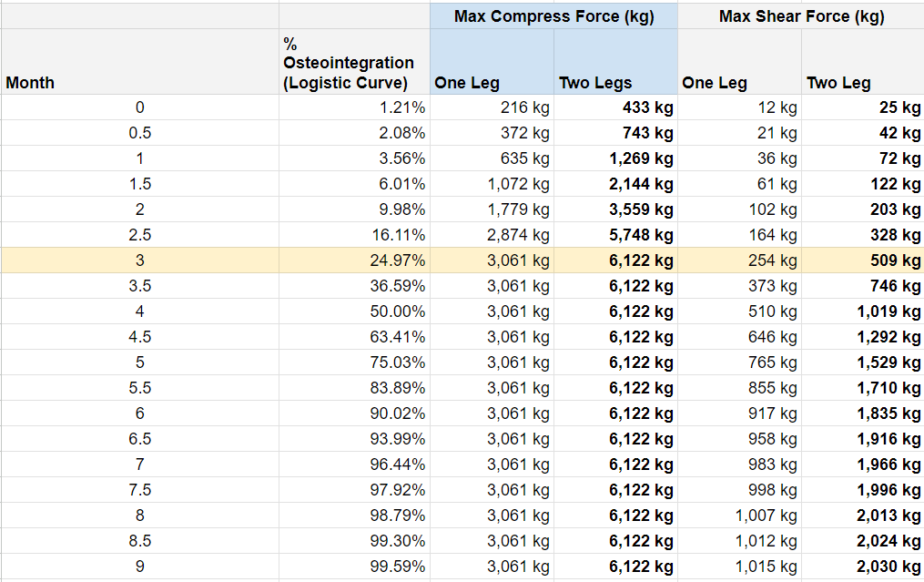Screen dimensions: 924x582
Task: Select the Max Shear Force (kg) header cell
Action: click(x=801, y=16)
